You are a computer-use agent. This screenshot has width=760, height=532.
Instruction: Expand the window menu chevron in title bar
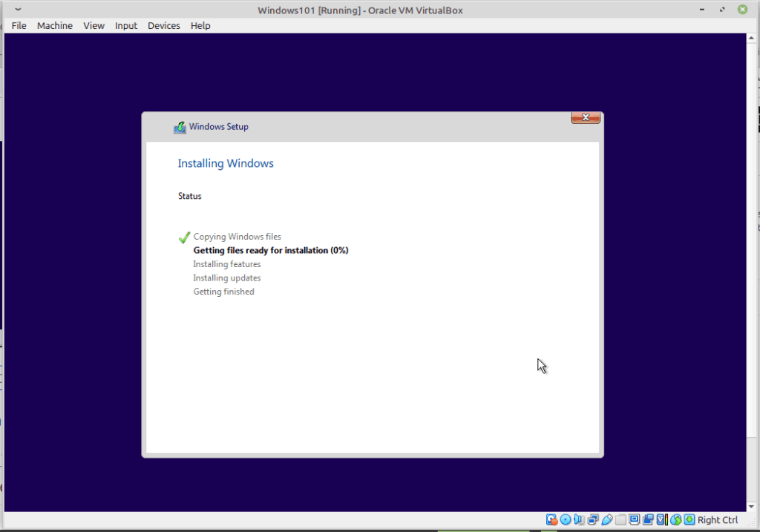click(18, 9)
